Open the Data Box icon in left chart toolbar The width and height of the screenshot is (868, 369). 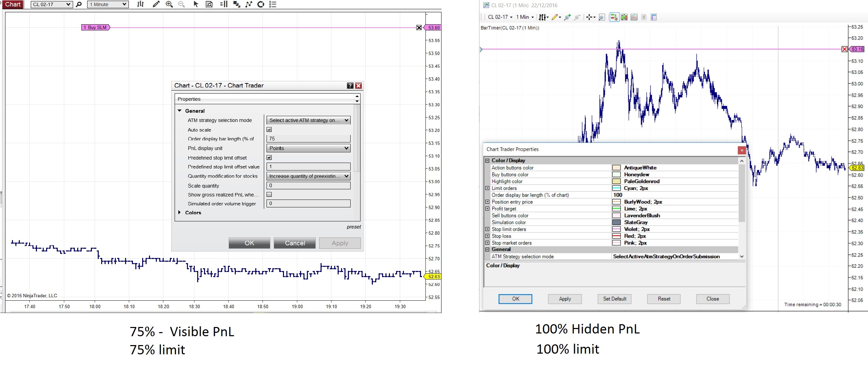209,4
